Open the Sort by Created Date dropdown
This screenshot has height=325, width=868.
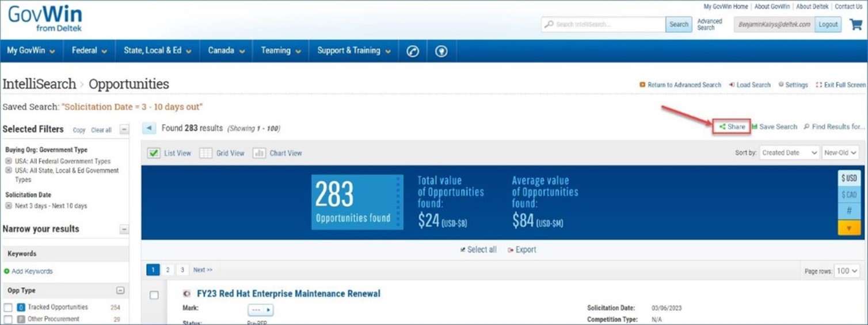tap(789, 153)
